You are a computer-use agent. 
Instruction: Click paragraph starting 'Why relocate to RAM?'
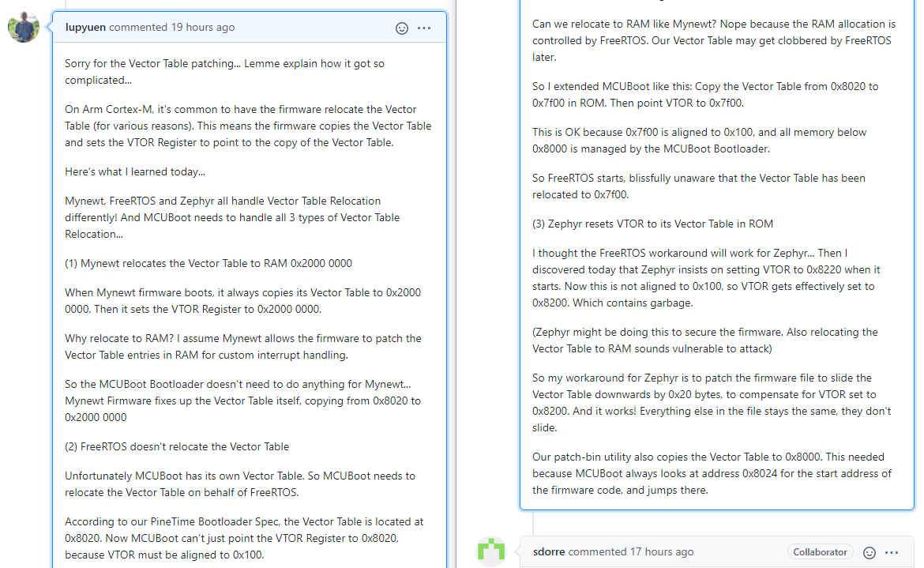(243, 347)
